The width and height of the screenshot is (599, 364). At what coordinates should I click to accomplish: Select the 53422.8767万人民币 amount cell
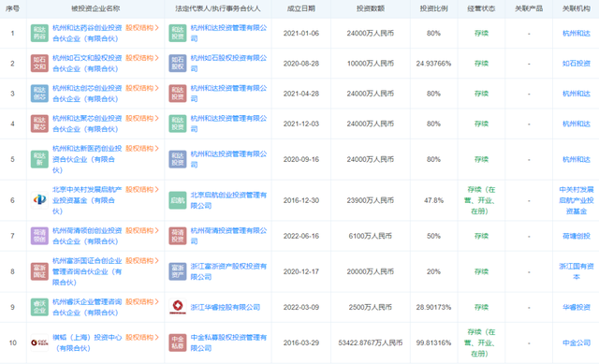[371, 342]
